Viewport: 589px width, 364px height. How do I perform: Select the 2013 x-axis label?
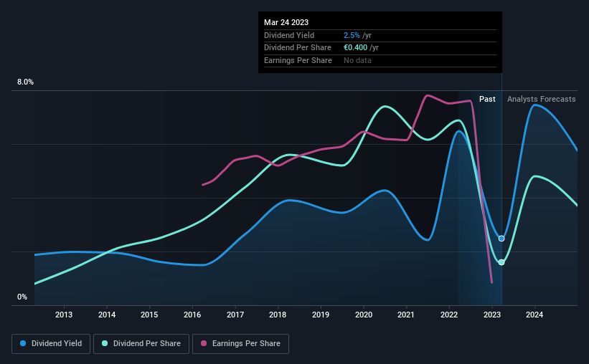click(64, 315)
